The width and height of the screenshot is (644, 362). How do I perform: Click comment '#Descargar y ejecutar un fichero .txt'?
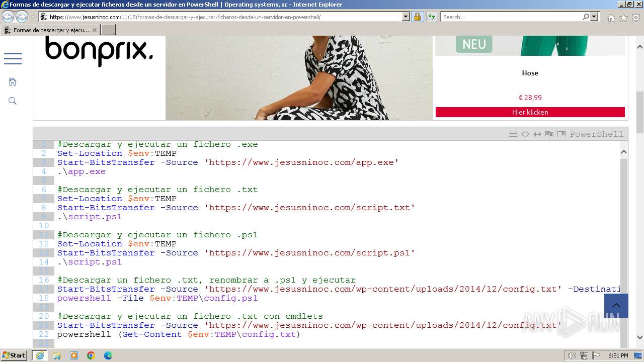[x=157, y=190]
